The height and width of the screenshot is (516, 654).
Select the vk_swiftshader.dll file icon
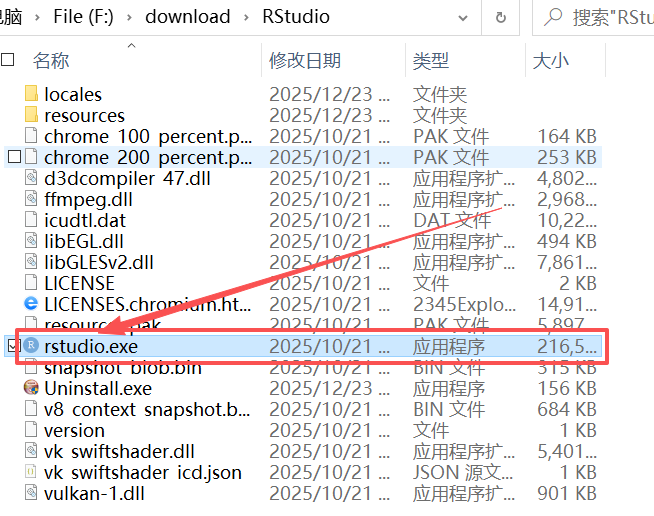[31, 451]
